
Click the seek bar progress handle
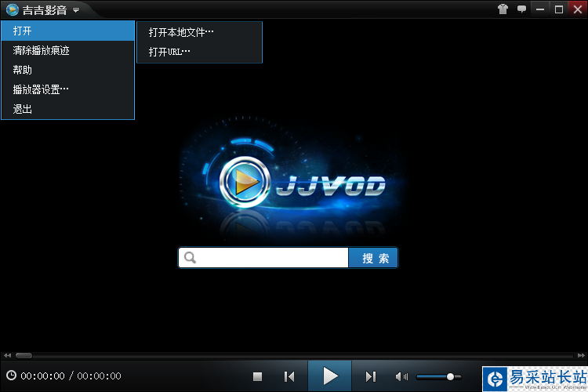point(24,355)
